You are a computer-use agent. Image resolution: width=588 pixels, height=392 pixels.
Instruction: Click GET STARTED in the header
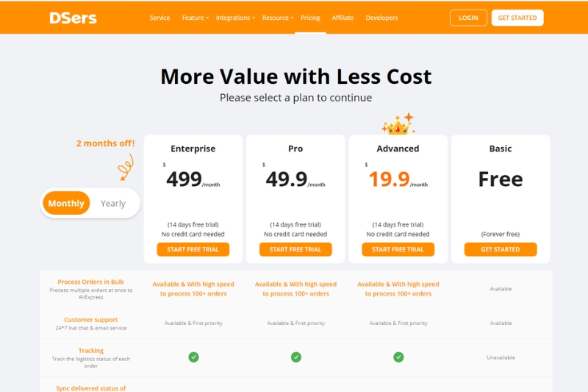517,18
